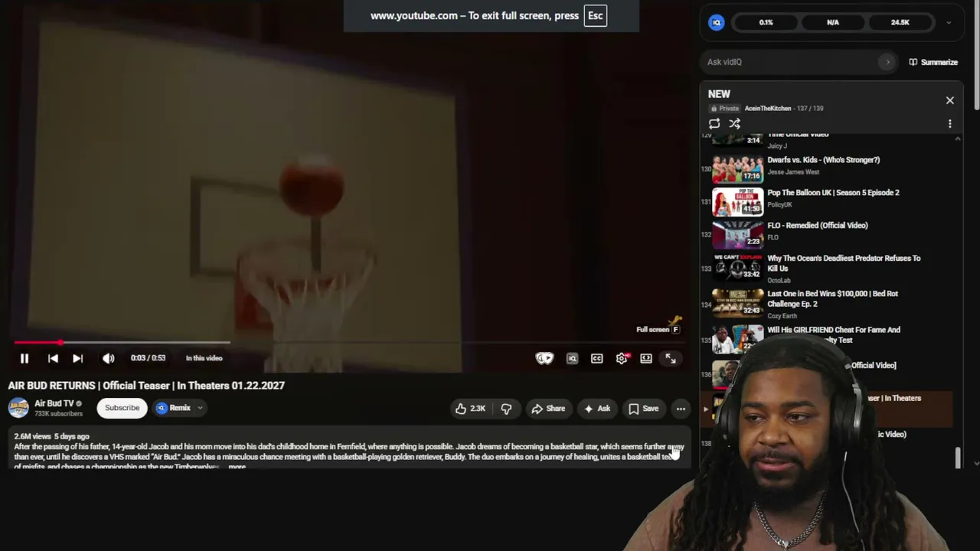This screenshot has height=551, width=980.
Task: Subscribe to Air Bud TV
Action: click(122, 408)
